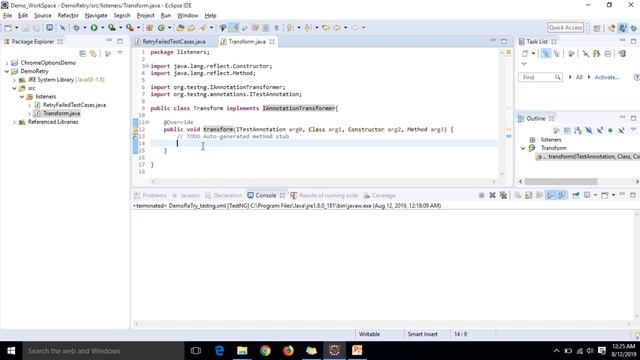
Task: Click the Back navigation arrow in toolbar
Action: [337, 28]
